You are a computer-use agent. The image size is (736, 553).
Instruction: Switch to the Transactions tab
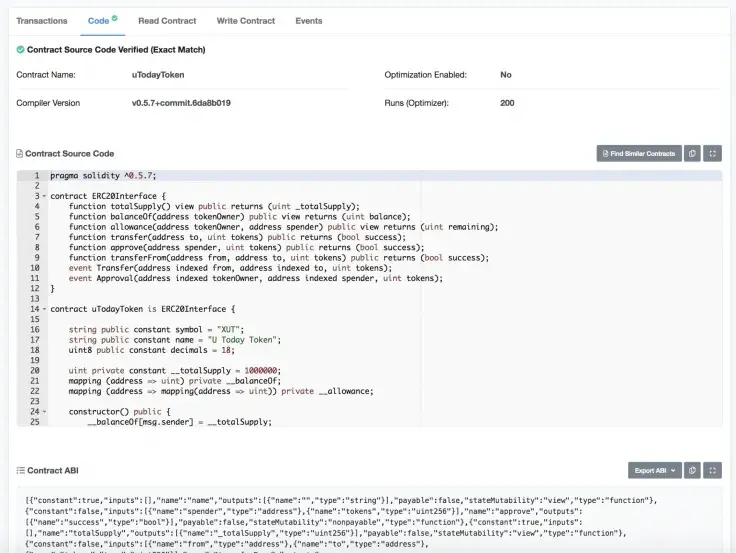click(42, 21)
